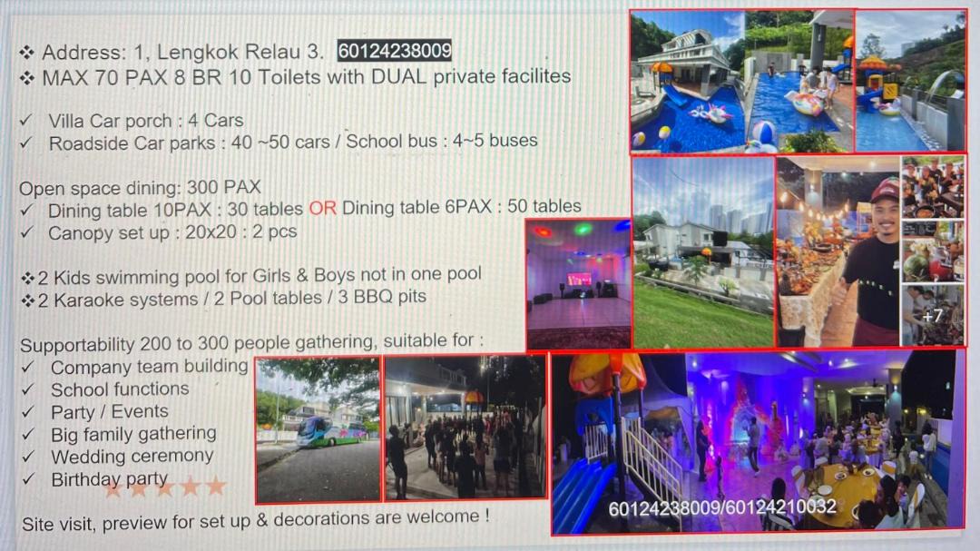Click the checkmark beside 'Villa Car porch'
Image resolution: width=980 pixels, height=551 pixels.
[x=26, y=120]
